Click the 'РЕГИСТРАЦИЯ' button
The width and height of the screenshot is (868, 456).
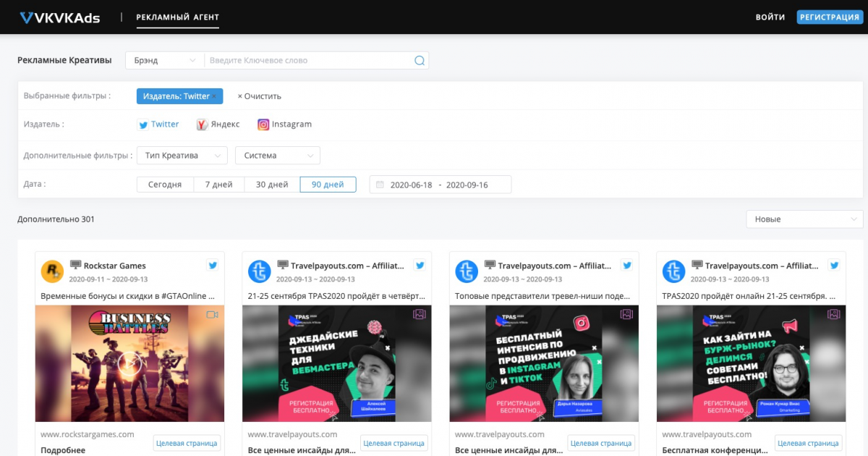tap(830, 17)
